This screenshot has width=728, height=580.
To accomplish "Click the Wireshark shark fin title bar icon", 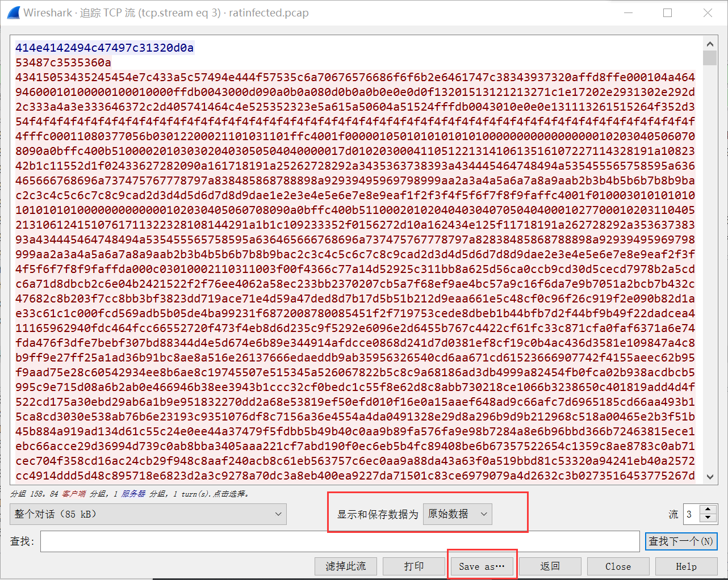I will pyautogui.click(x=12, y=12).
